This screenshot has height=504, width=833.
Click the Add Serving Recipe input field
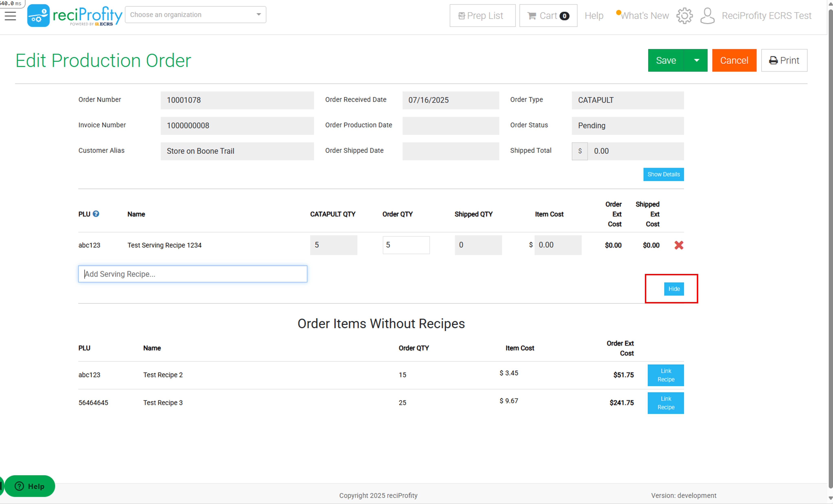click(x=193, y=274)
